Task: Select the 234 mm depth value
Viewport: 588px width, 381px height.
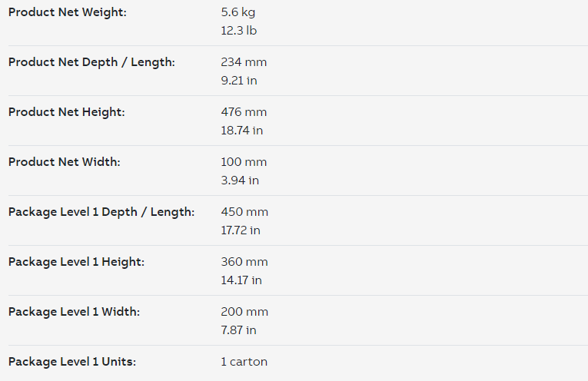Action: pyautogui.click(x=244, y=62)
